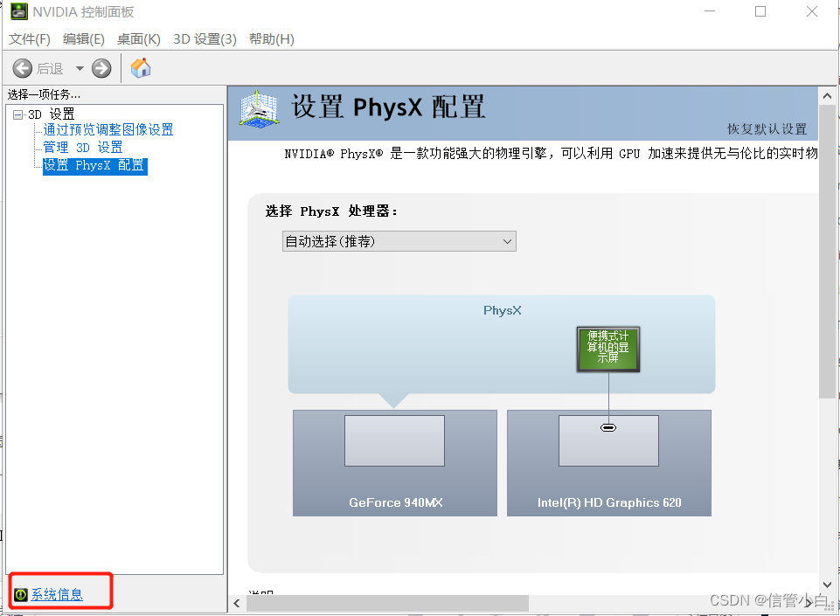Click the GeForce 940MX GPU panel
This screenshot has height=616, width=840.
coord(395,463)
